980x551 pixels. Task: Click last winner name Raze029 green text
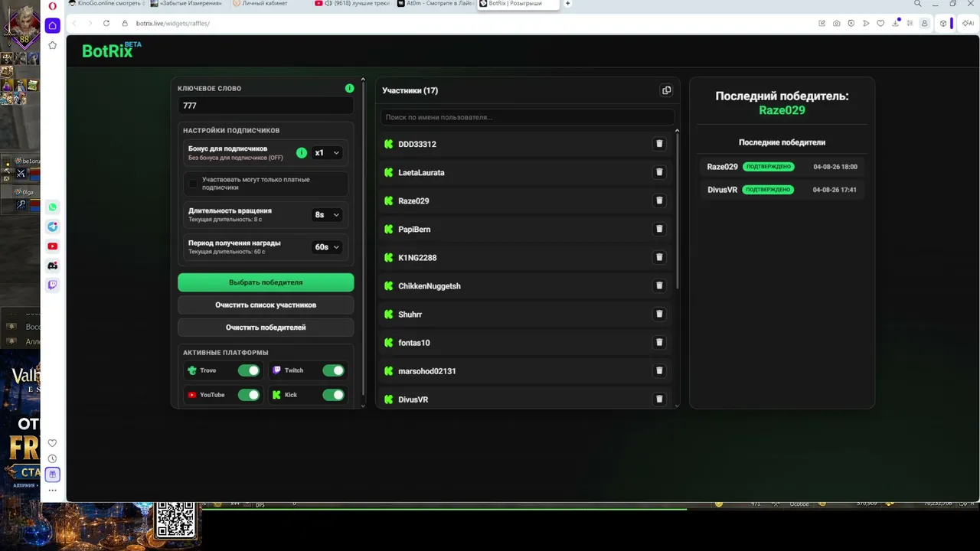pos(782,110)
